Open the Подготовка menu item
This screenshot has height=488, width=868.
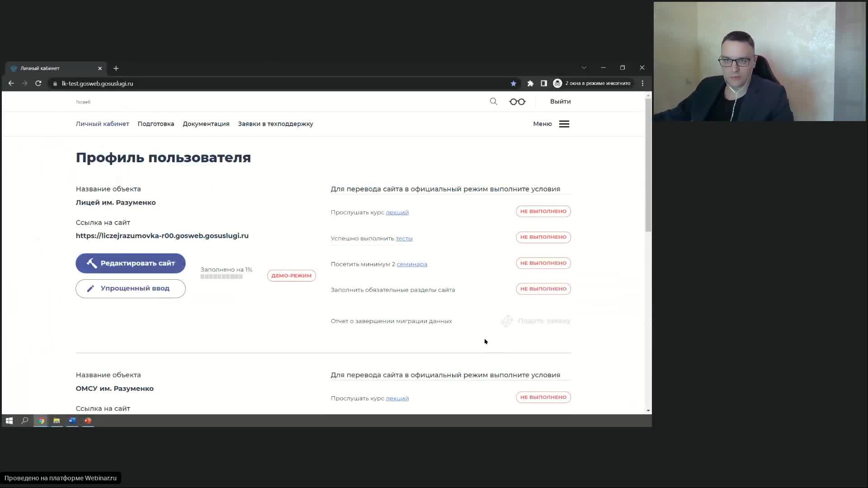pos(156,124)
